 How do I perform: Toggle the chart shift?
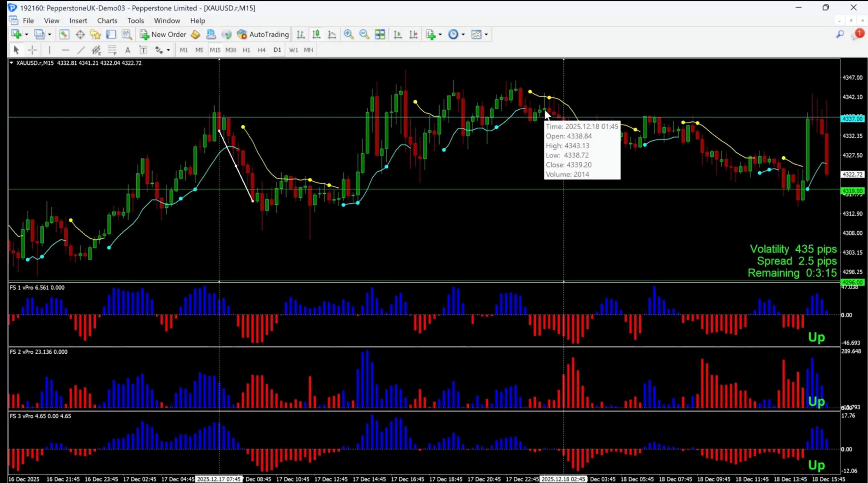pyautogui.click(x=413, y=34)
